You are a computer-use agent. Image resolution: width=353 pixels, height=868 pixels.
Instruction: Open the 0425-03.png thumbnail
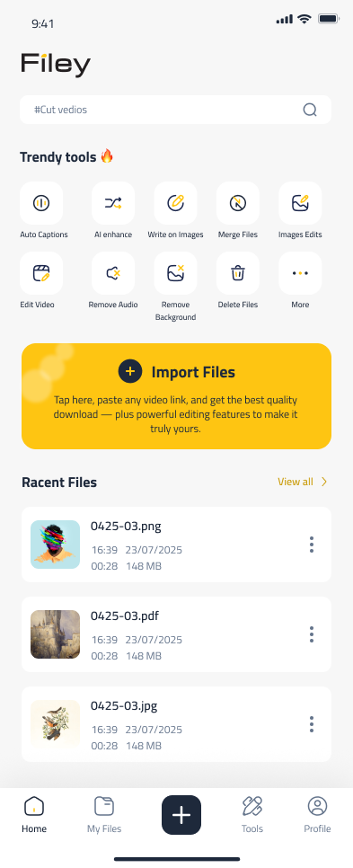(56, 545)
